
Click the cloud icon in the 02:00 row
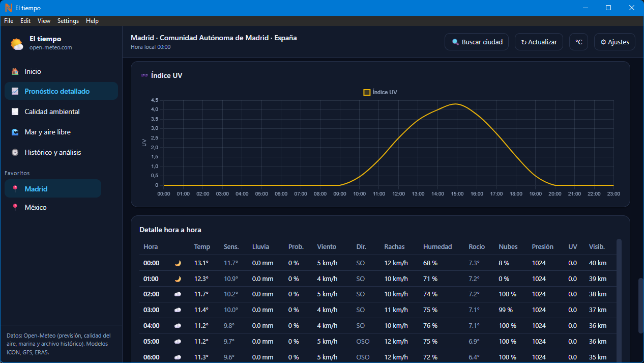click(178, 294)
